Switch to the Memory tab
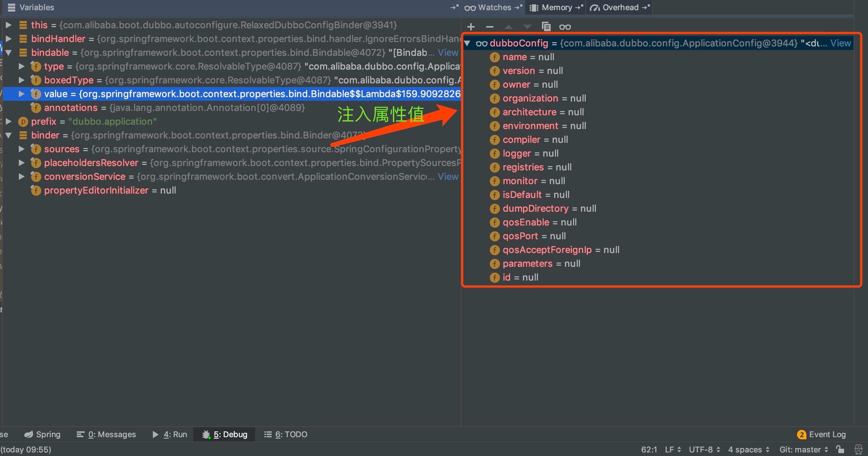868x456 pixels. click(x=556, y=7)
